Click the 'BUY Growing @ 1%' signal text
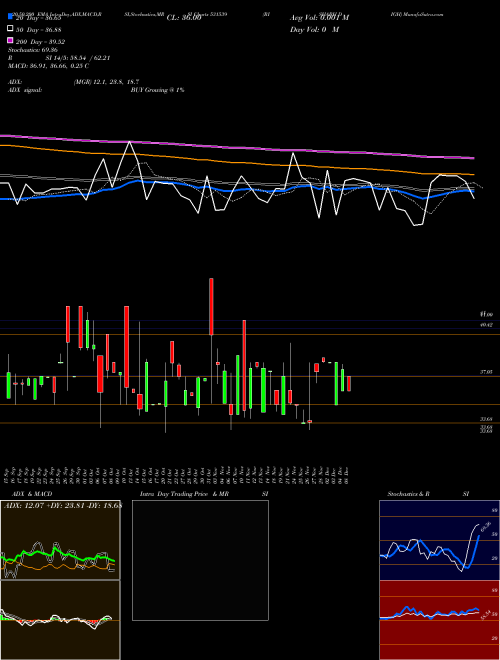 click(x=157, y=90)
